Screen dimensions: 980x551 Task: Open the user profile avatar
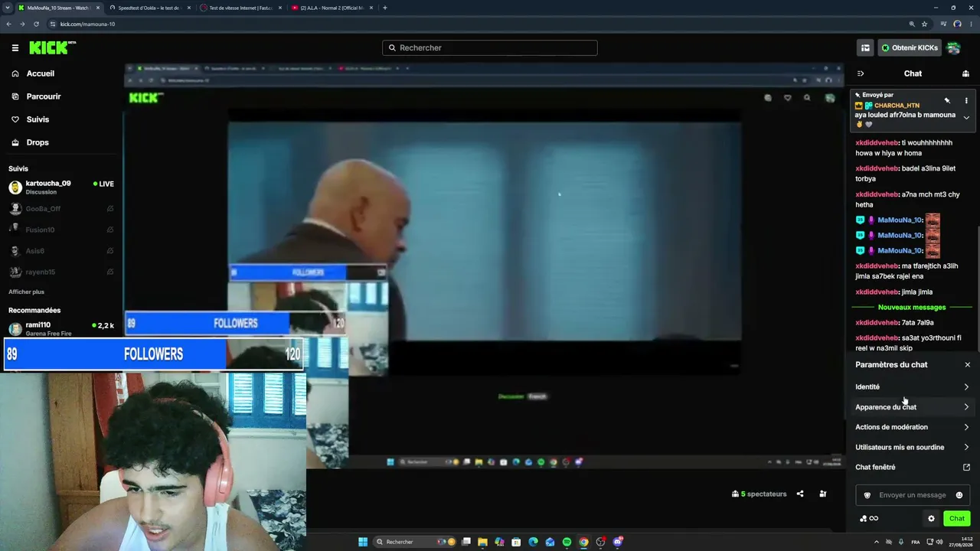coord(953,47)
